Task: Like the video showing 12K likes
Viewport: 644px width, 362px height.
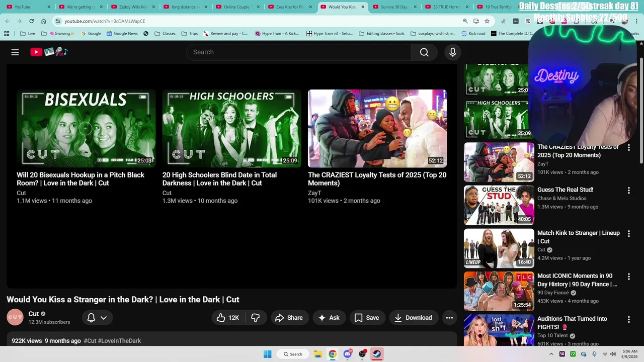Action: [x=227, y=318]
